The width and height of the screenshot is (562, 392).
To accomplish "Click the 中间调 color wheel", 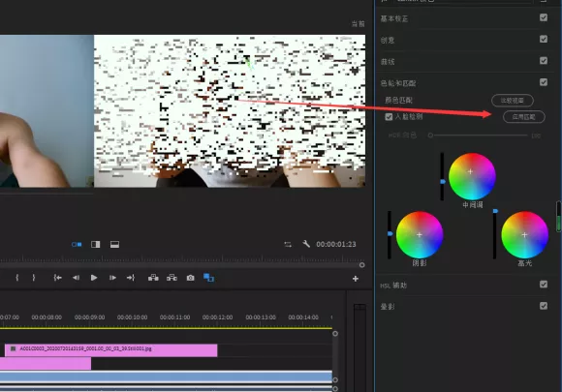I will tap(472, 176).
